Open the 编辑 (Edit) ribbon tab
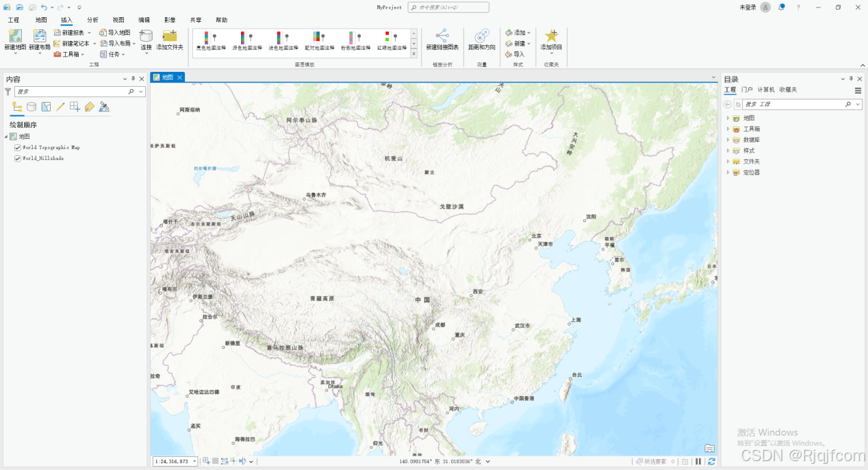868x470 pixels. pos(144,21)
